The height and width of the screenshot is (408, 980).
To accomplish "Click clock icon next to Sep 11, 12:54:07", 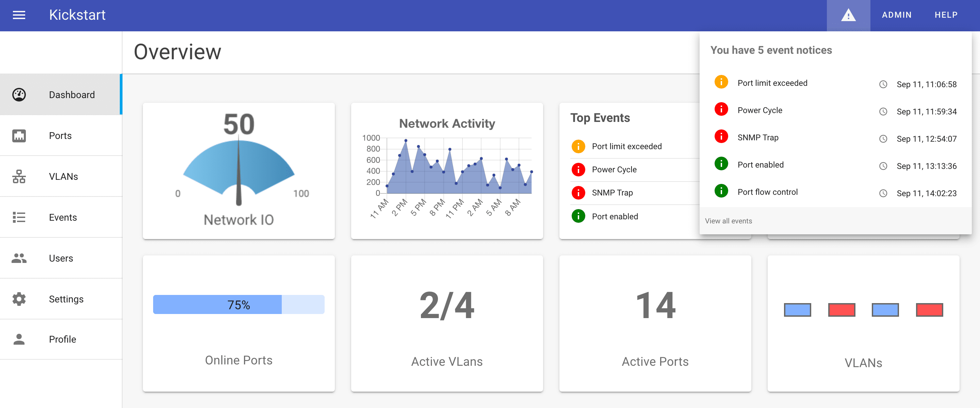I will click(x=883, y=139).
